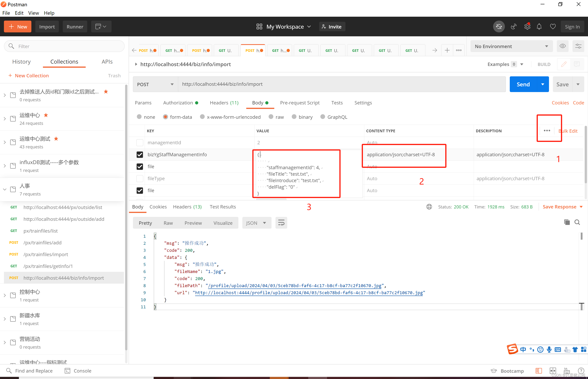Select the raw body type radio
The height and width of the screenshot is (379, 588).
(x=271, y=117)
